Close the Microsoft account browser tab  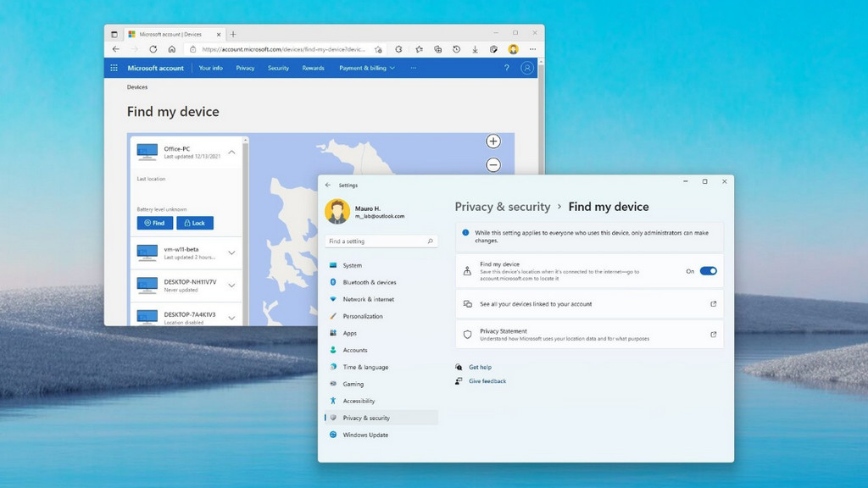pyautogui.click(x=218, y=34)
